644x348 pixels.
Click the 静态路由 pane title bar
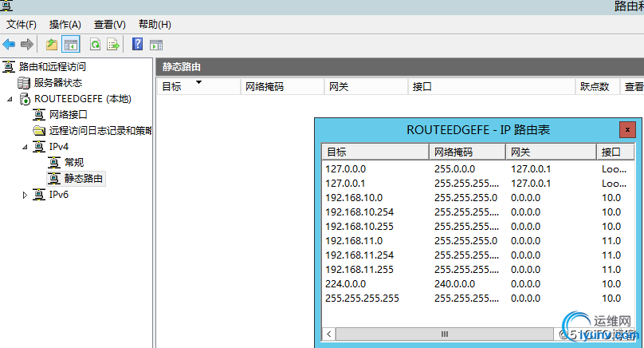click(399, 66)
